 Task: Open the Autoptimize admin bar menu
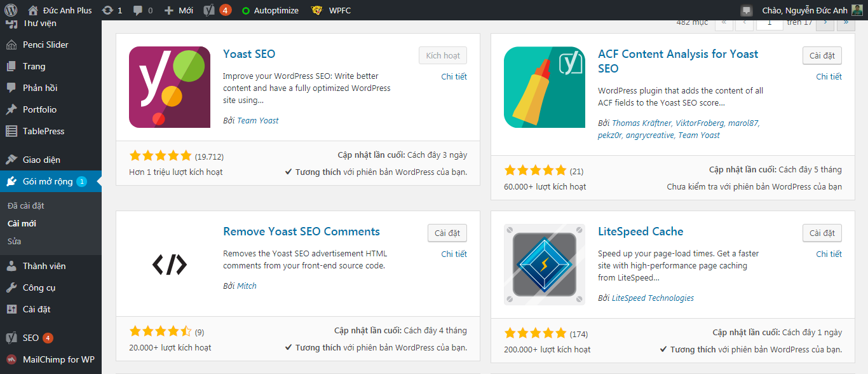270,10
